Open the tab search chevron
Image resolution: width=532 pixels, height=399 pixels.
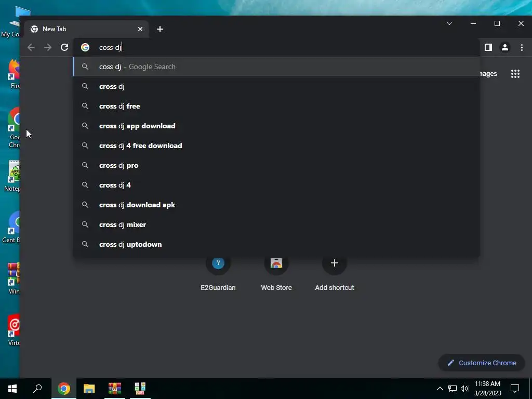449,23
